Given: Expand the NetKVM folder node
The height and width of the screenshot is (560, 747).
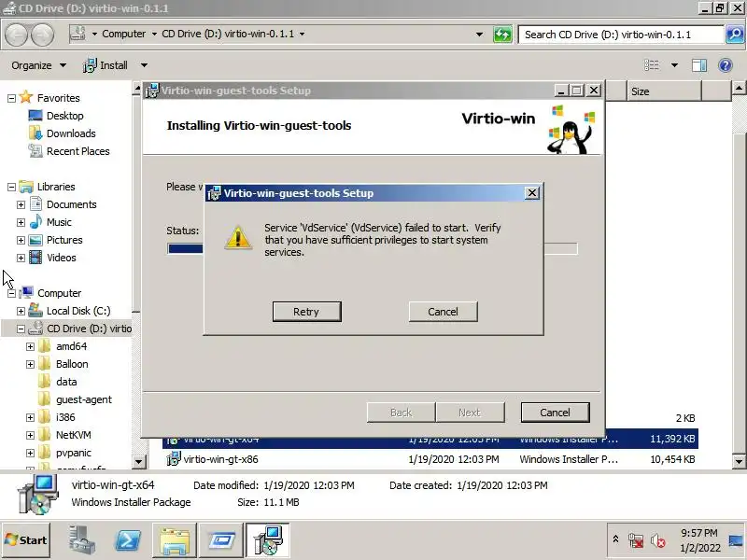Looking at the screenshot, I should pos(30,435).
